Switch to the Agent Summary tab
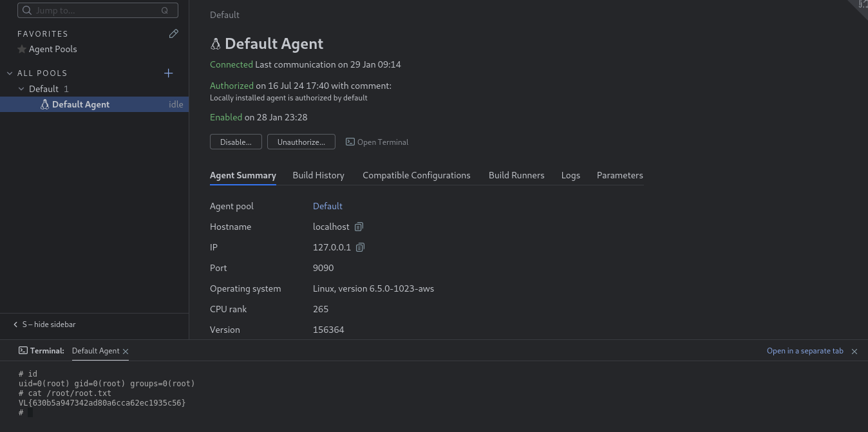 tap(243, 175)
